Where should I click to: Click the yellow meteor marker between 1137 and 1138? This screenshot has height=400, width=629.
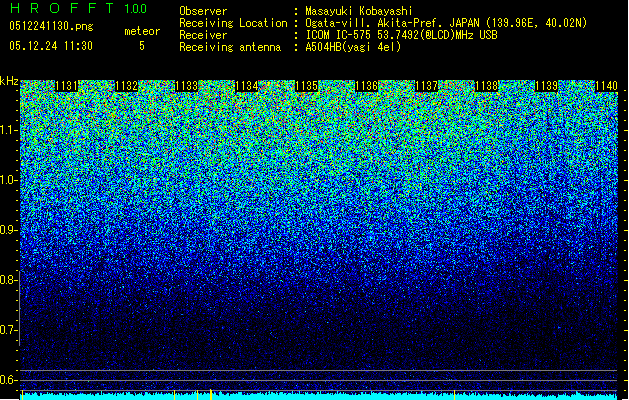tap(455, 395)
